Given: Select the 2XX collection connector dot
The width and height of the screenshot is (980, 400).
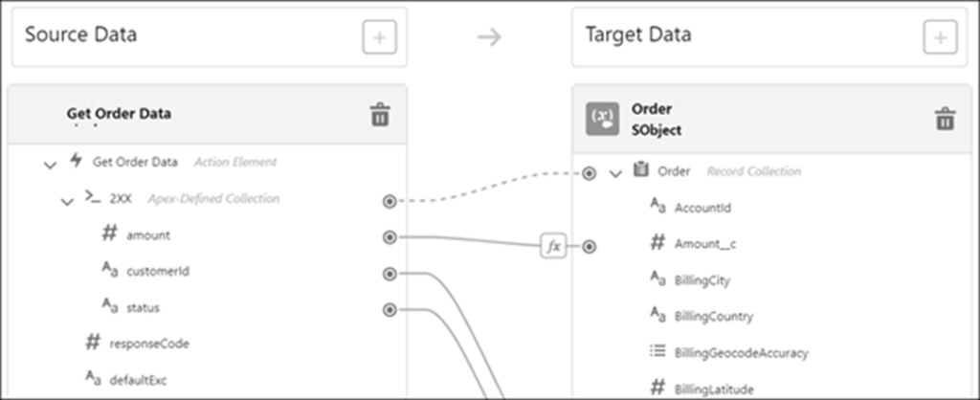Looking at the screenshot, I should (x=389, y=201).
